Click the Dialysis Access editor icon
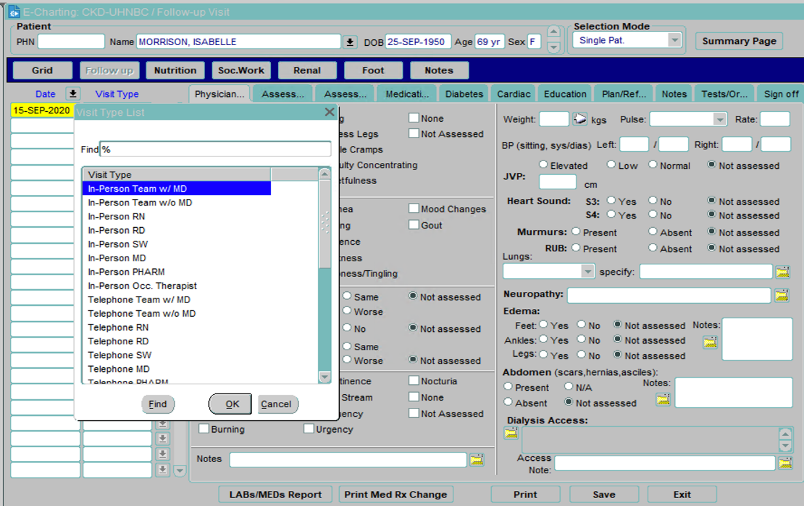Image resolution: width=804 pixels, height=506 pixels. click(x=511, y=433)
